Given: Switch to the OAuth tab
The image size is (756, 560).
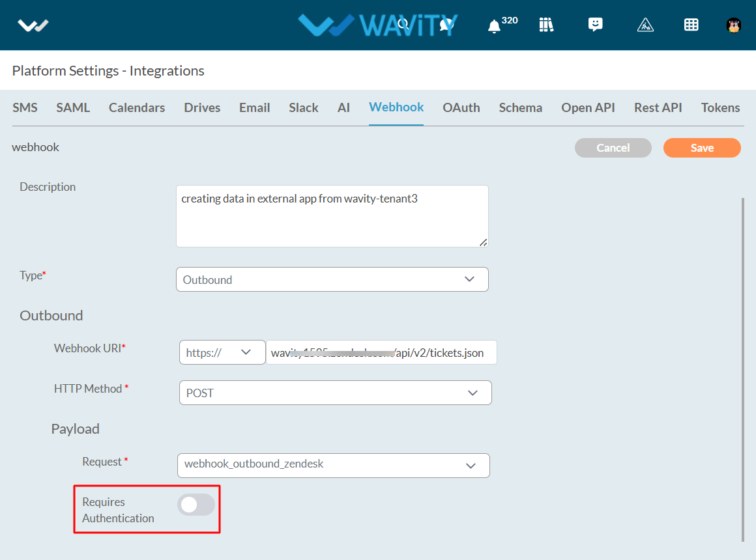Looking at the screenshot, I should pos(461,107).
